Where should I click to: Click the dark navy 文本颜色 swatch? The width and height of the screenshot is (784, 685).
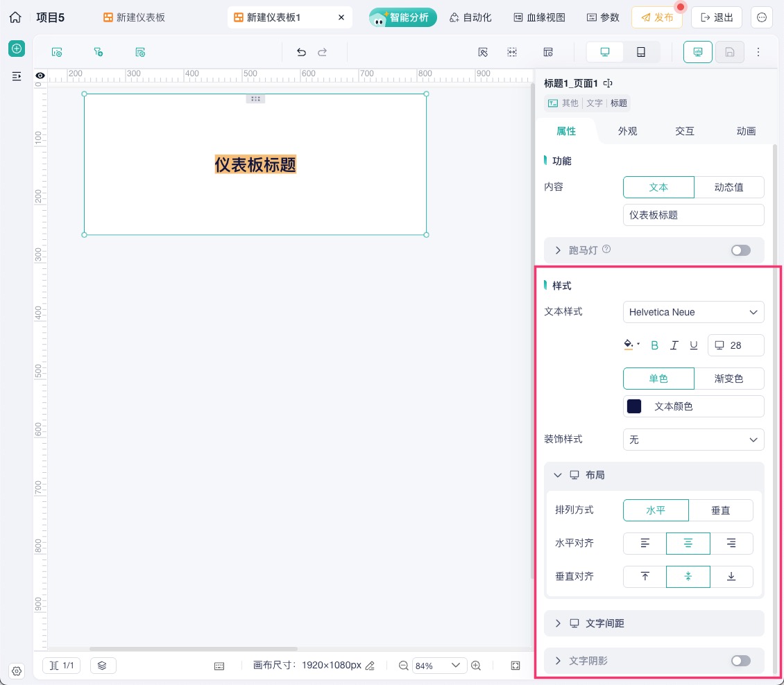click(634, 406)
